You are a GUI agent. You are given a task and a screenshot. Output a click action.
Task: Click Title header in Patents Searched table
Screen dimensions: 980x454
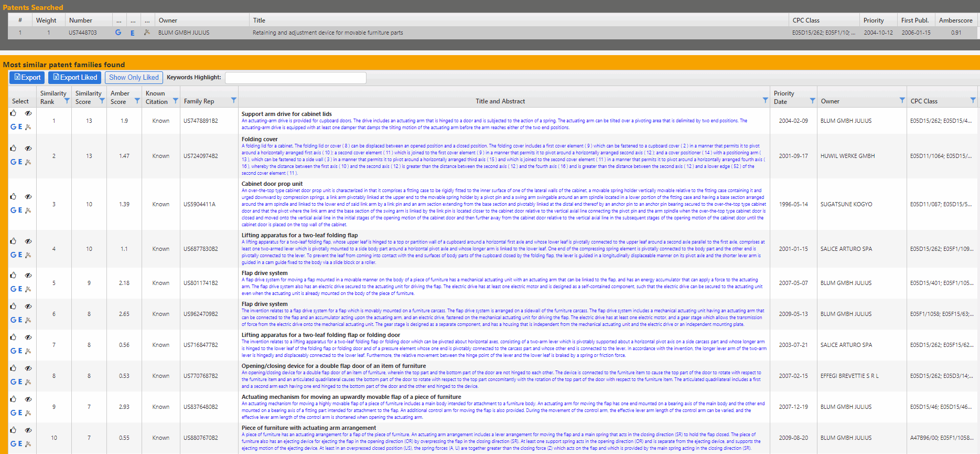point(259,20)
